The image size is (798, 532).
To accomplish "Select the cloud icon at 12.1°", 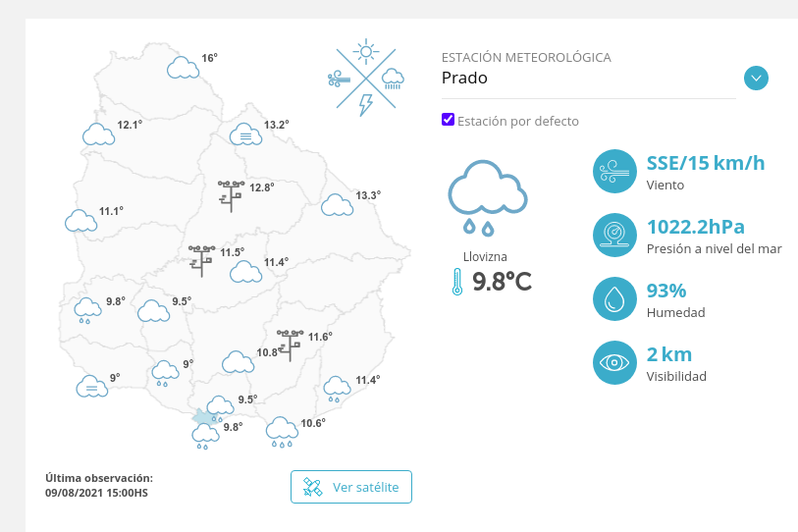I will click(x=99, y=134).
